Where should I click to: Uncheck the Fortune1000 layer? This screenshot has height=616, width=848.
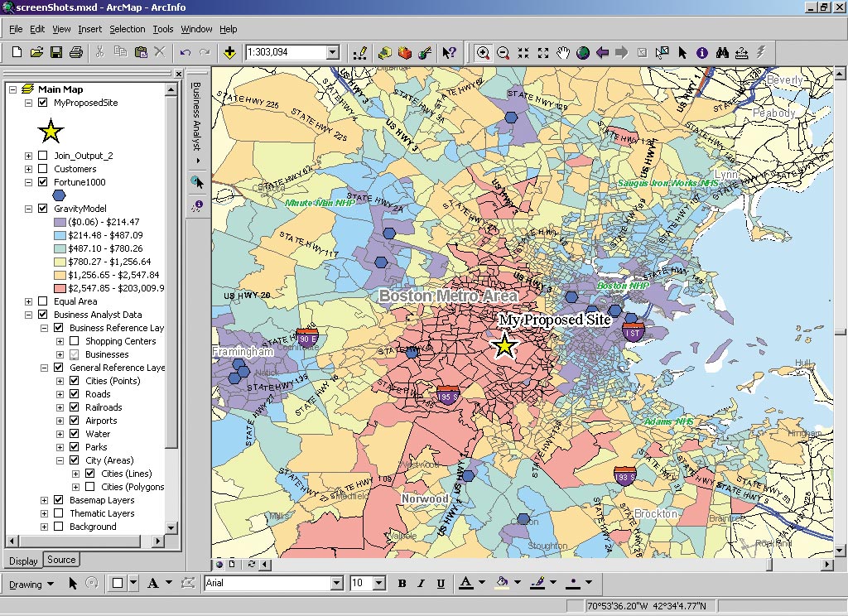(43, 182)
